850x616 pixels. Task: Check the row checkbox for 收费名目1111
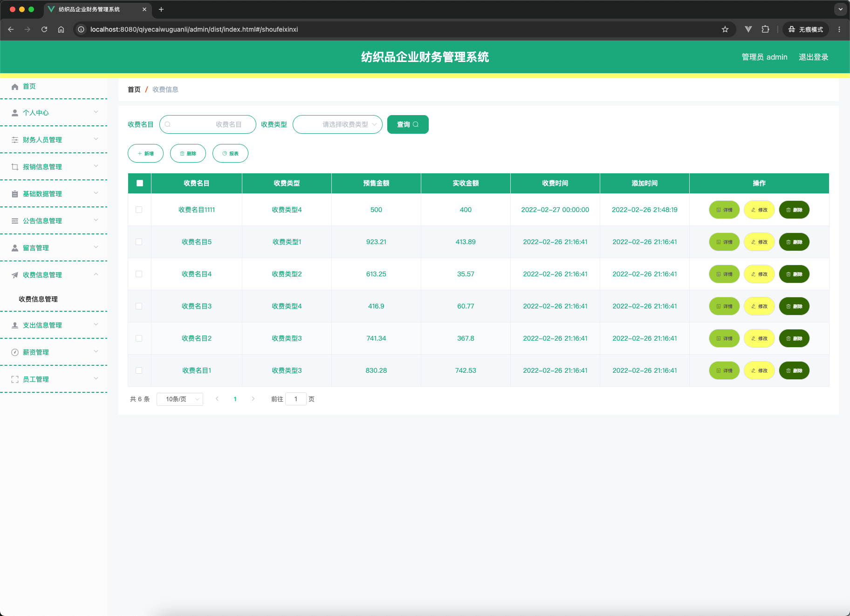click(139, 210)
